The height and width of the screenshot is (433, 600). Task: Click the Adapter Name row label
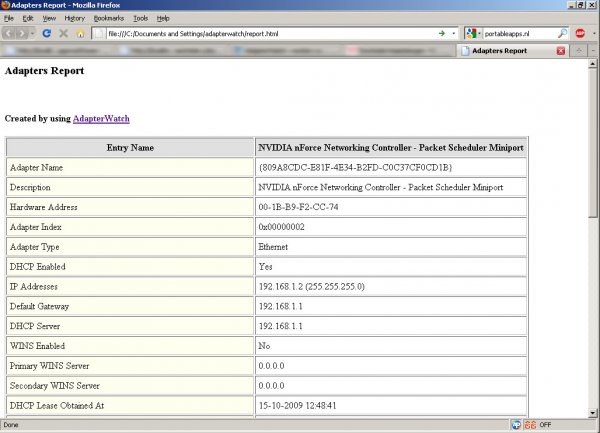click(36, 168)
